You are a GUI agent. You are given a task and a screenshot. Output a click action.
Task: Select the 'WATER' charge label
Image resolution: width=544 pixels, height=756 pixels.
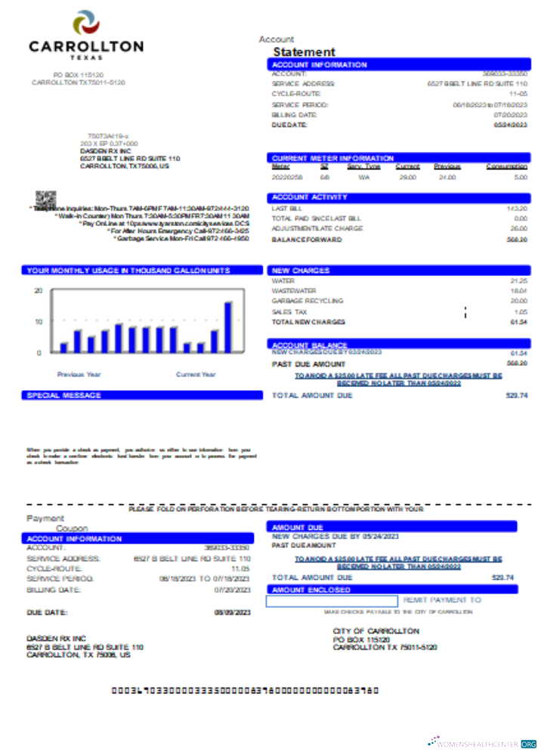click(283, 280)
